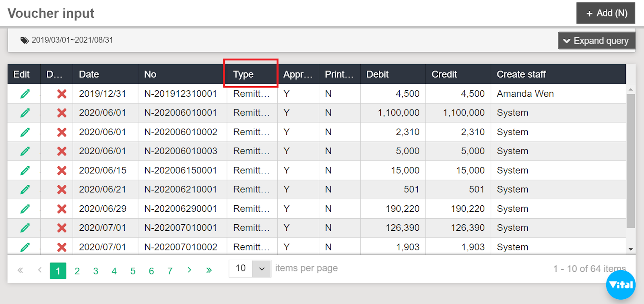Screen dimensions: 644x304
Task: Delete voucher N-202006210001 with red X
Action: click(x=62, y=190)
